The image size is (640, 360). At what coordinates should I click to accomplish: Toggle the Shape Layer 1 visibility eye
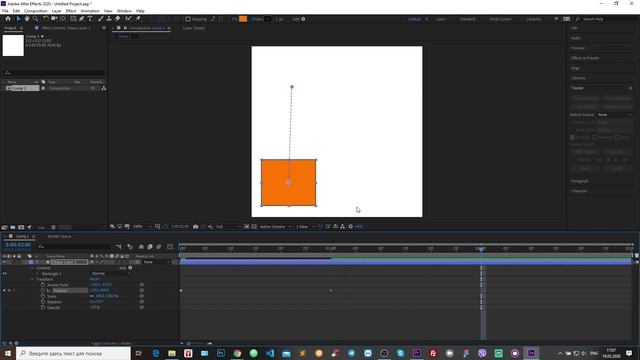tap(4, 262)
